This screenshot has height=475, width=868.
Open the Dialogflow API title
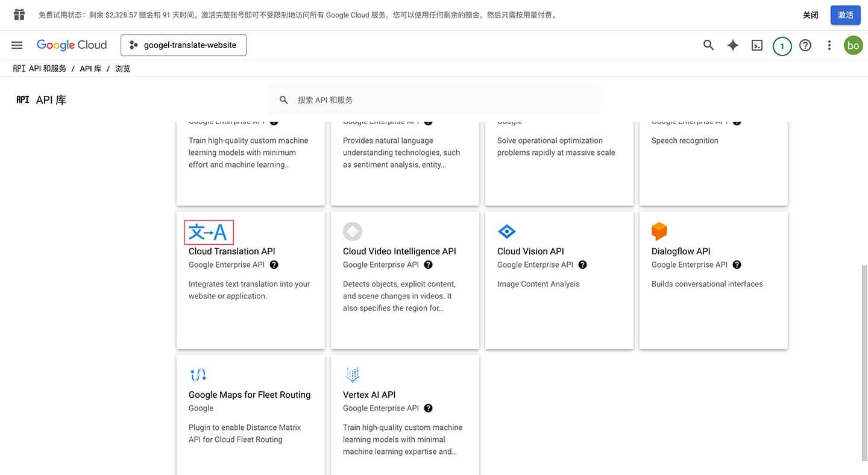pyautogui.click(x=681, y=251)
